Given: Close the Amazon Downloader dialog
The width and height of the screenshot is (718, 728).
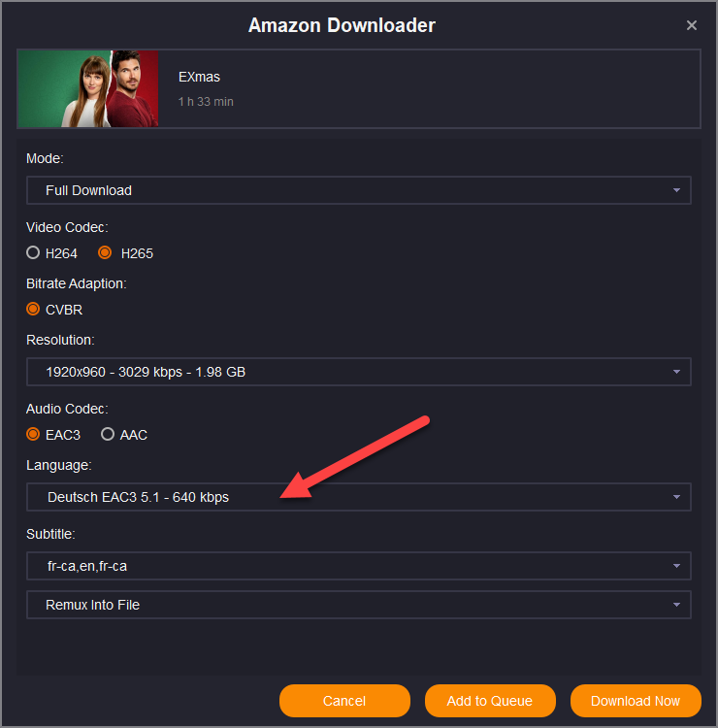Looking at the screenshot, I should [691, 25].
